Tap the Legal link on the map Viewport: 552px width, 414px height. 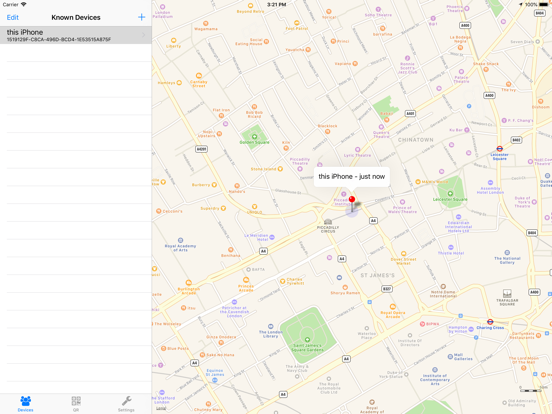[161, 408]
